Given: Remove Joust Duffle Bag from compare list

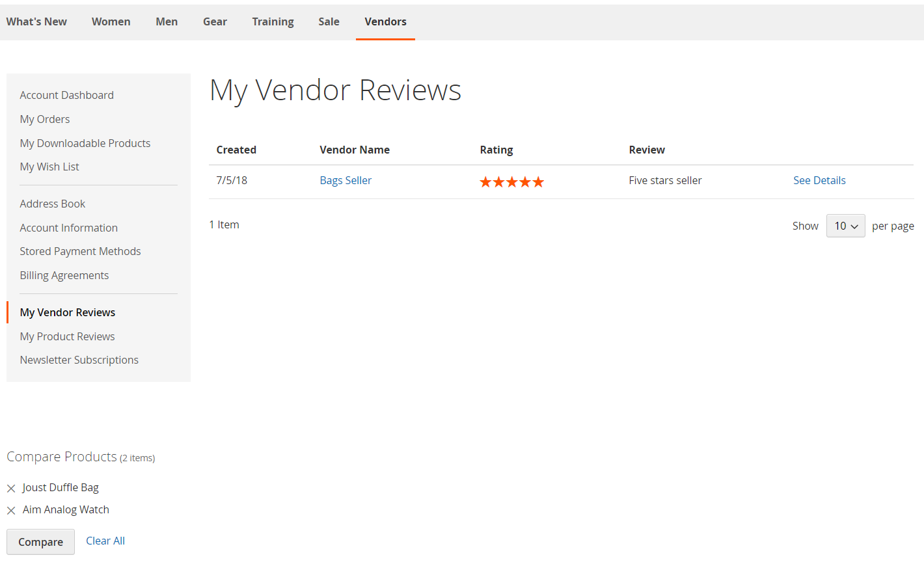Looking at the screenshot, I should tap(11, 488).
